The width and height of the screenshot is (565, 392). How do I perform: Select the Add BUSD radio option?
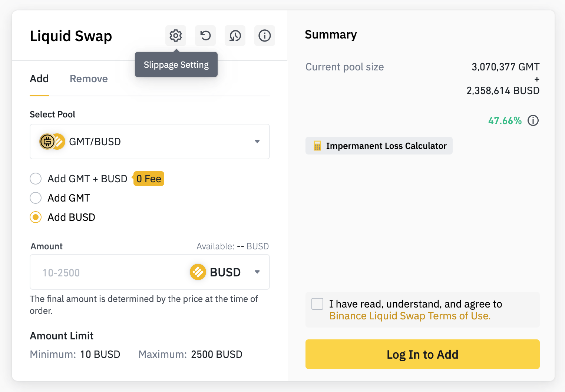(36, 217)
